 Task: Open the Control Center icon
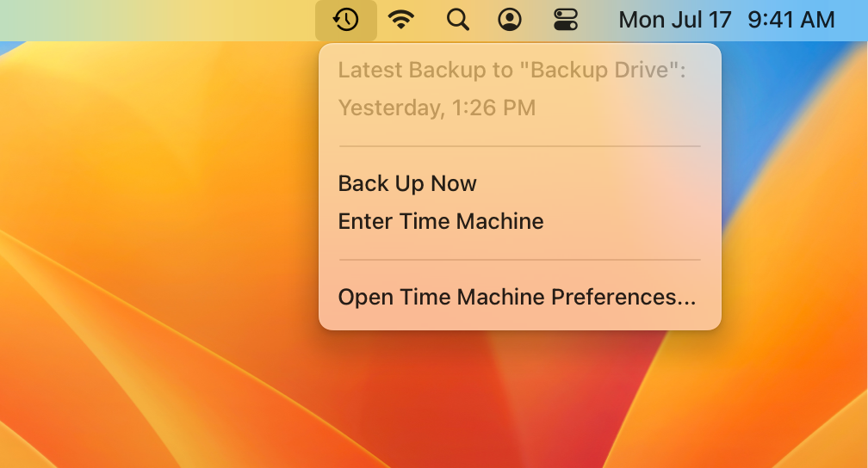566,20
